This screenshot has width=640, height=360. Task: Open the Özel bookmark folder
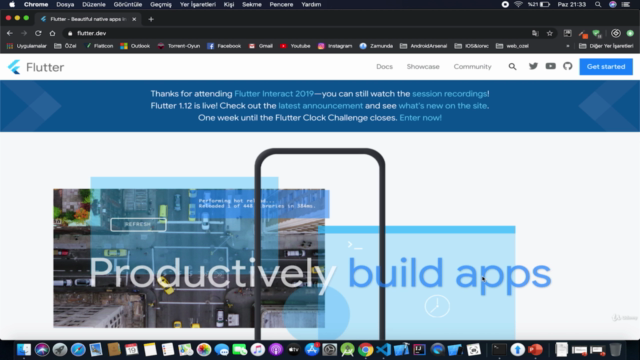pyautogui.click(x=65, y=46)
